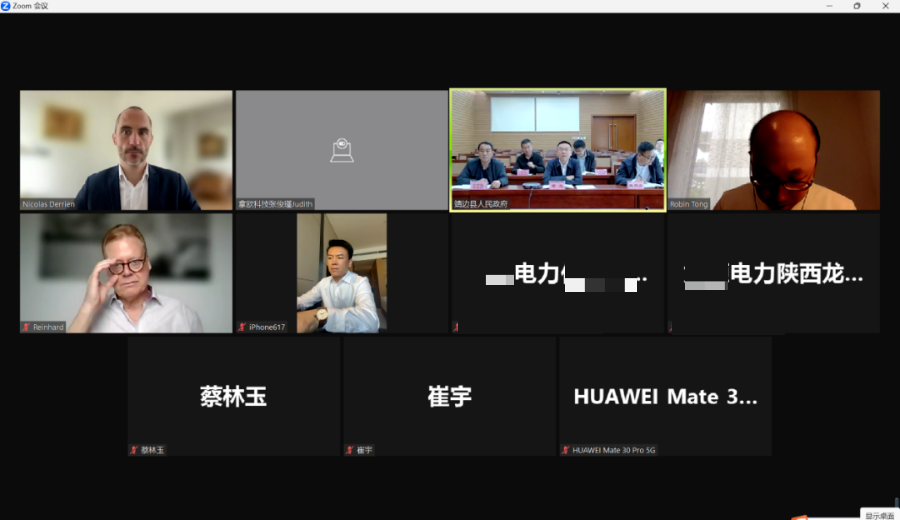Click muted mic icon beside 崔宇 name label
This screenshot has width=900, height=520.
tap(350, 450)
